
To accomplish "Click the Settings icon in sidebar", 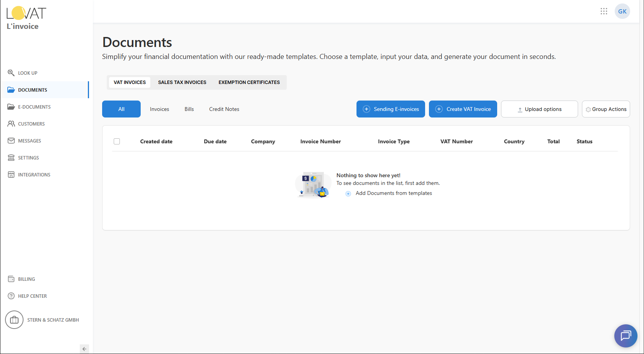I will [11, 158].
